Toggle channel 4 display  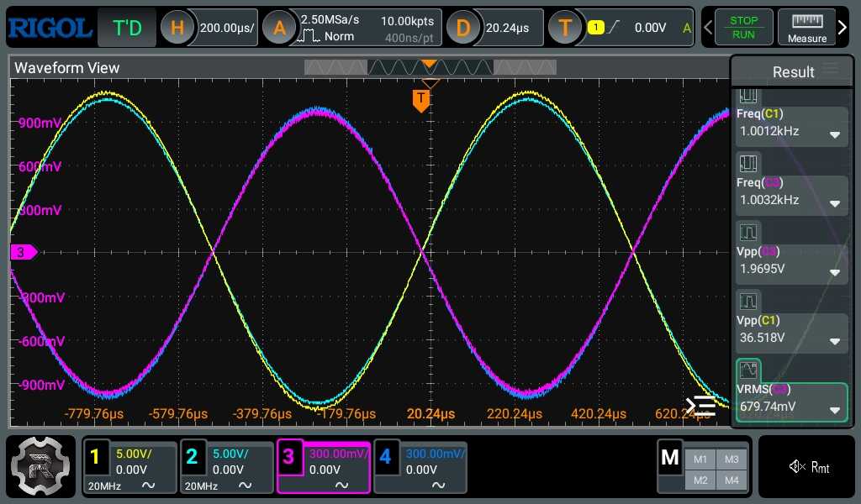coord(385,457)
